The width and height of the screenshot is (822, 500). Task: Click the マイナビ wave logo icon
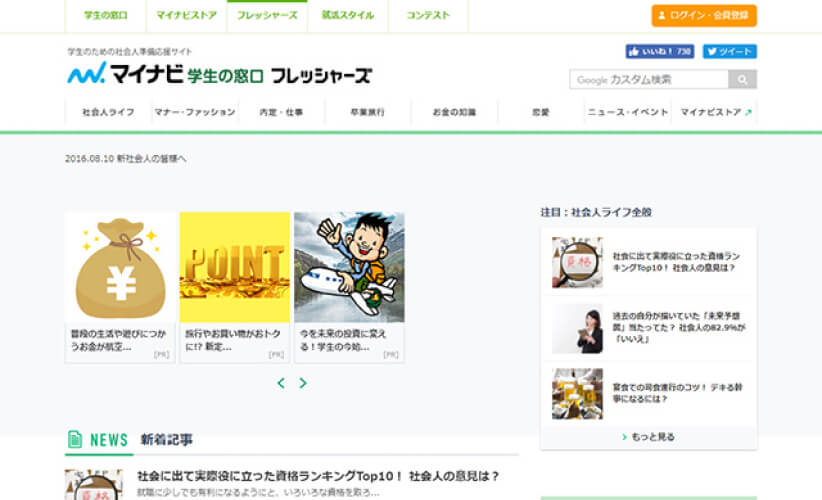87,73
